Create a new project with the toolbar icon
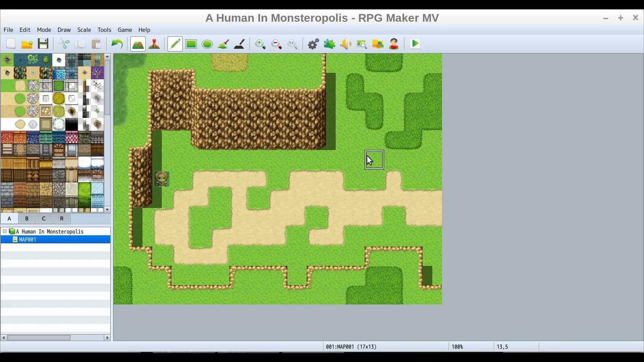Viewport: 644px width, 362px height. tap(11, 44)
